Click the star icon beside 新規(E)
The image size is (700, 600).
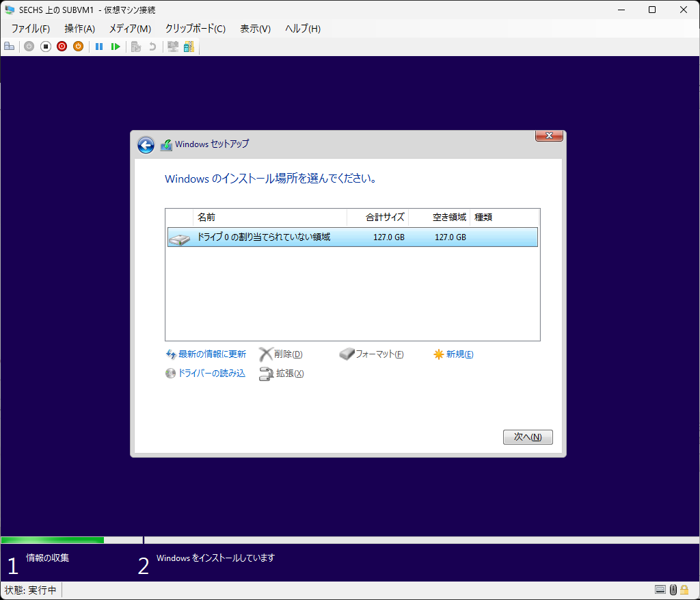(438, 354)
